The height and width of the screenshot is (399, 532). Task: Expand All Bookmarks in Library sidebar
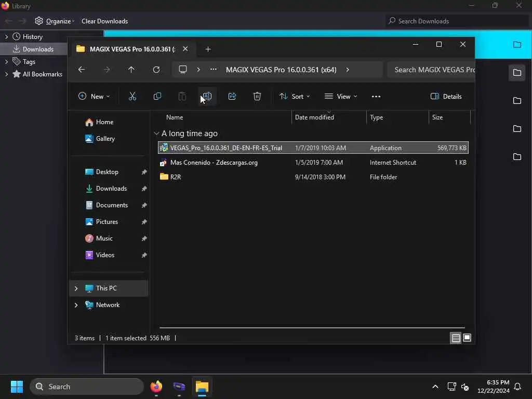6,74
